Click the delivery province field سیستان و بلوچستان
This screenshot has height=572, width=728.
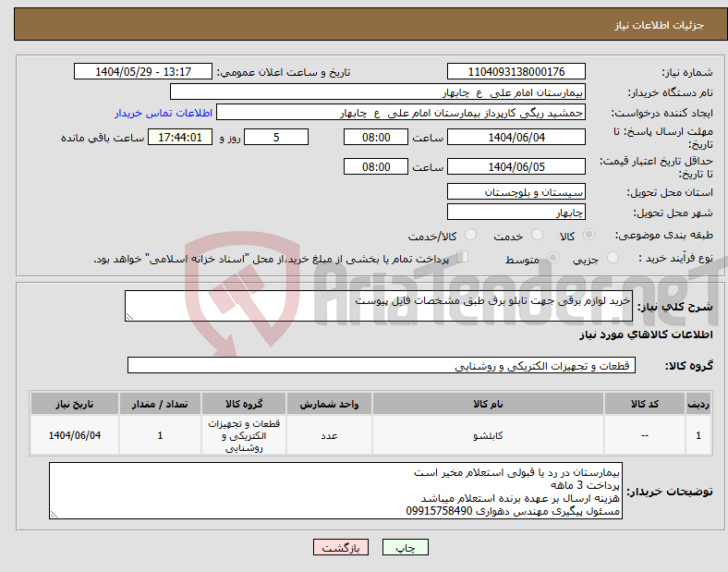[x=516, y=191]
